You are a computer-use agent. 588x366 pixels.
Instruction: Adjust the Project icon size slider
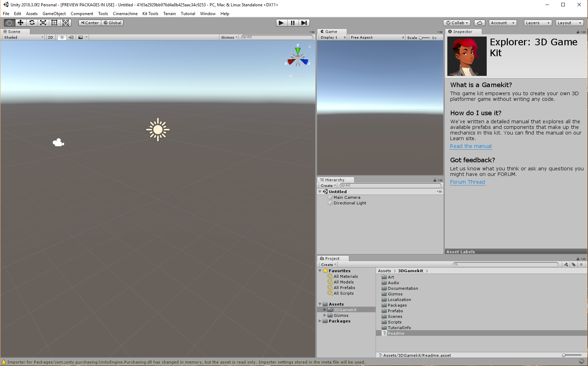pyautogui.click(x=572, y=355)
